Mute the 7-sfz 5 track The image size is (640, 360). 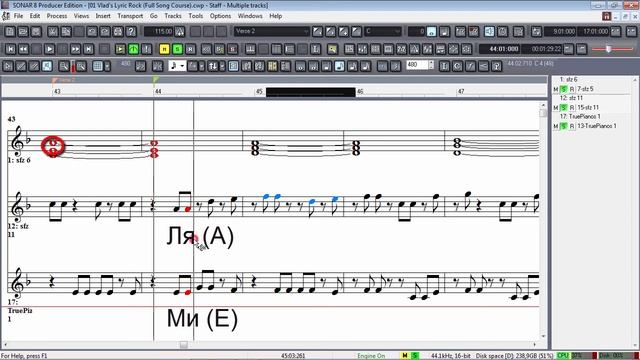point(556,89)
